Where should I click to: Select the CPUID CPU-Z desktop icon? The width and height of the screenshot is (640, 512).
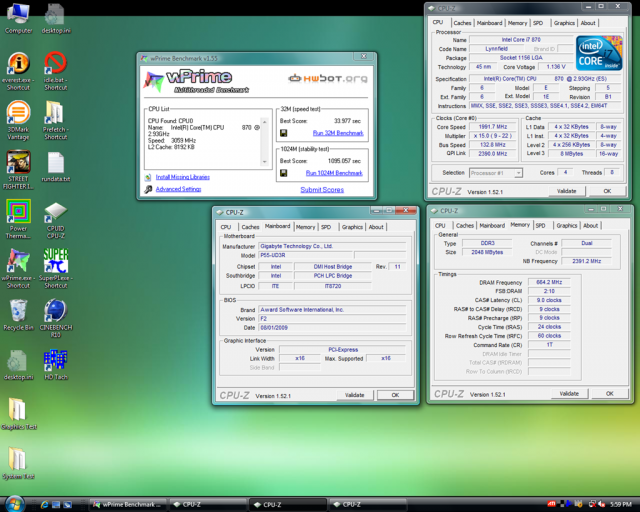56,220
